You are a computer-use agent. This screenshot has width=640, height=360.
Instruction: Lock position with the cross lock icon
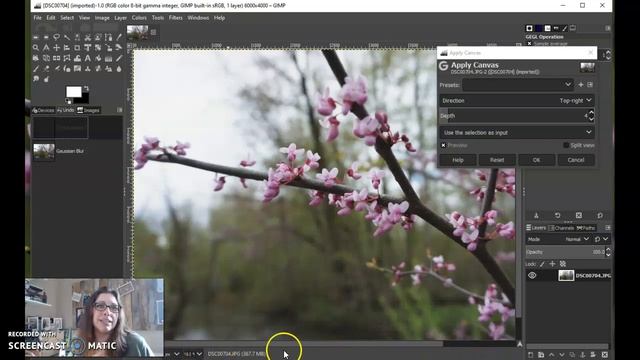pyautogui.click(x=552, y=264)
